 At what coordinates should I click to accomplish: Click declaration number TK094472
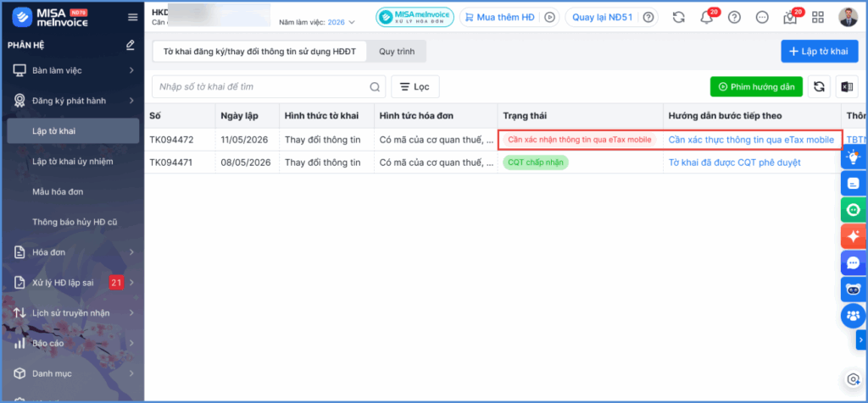point(171,140)
